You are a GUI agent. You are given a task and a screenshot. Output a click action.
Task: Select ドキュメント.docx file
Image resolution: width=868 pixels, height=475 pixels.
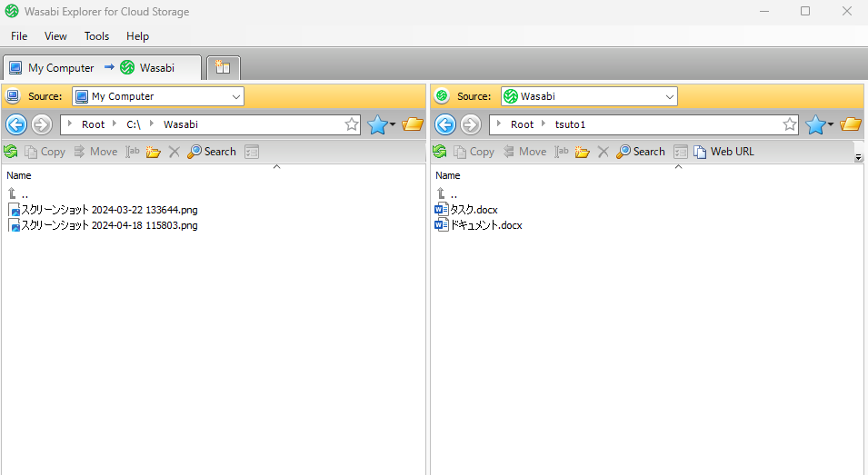click(478, 225)
